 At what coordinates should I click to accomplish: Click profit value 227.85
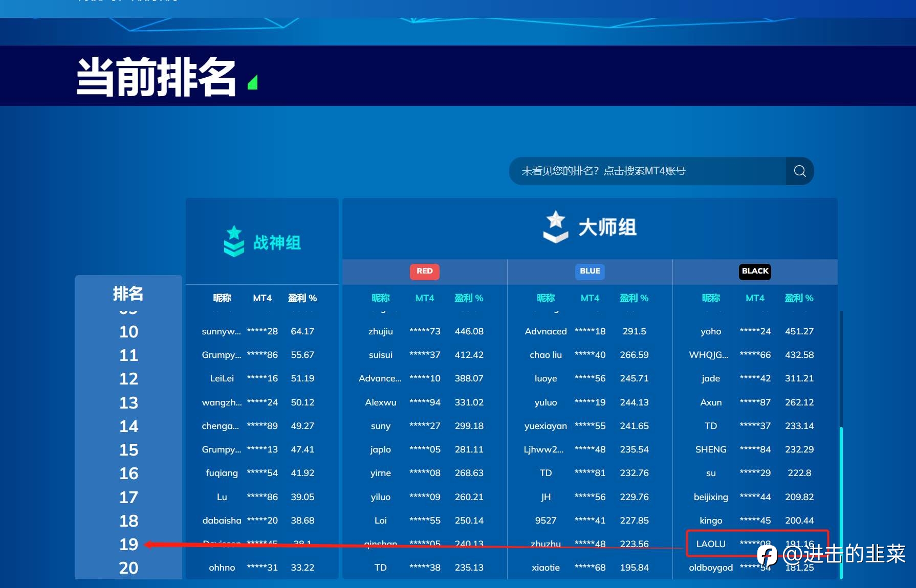635,521
